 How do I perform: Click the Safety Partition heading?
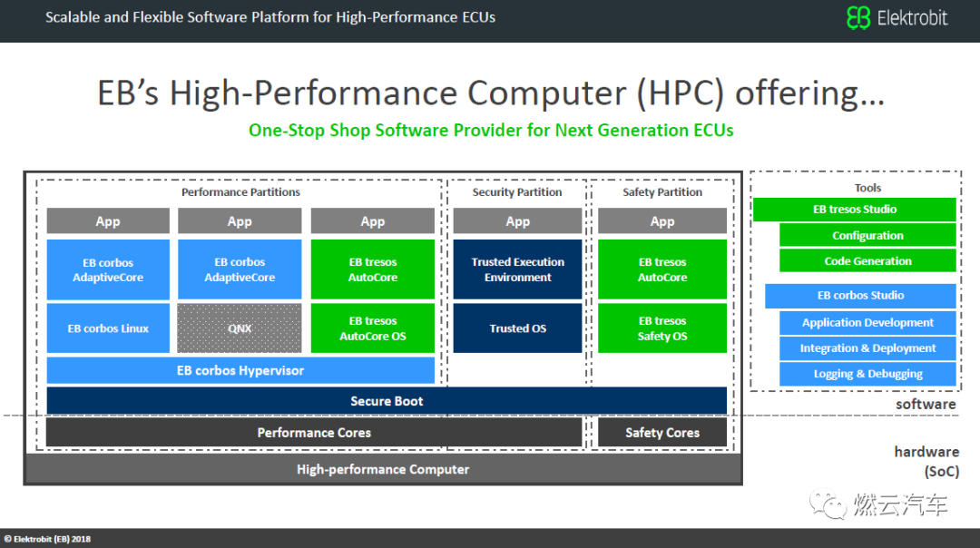tap(662, 192)
